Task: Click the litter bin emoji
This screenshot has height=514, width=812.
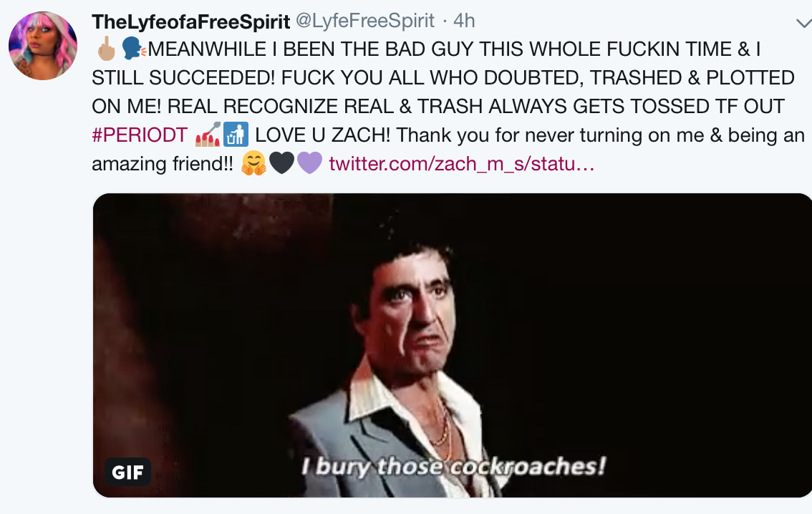Action: 236,134
